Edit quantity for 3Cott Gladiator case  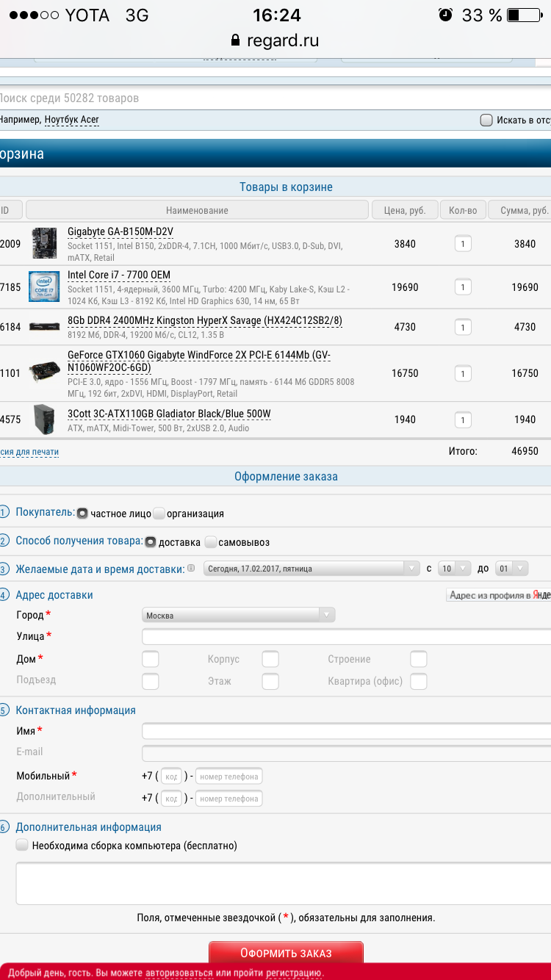[463, 419]
